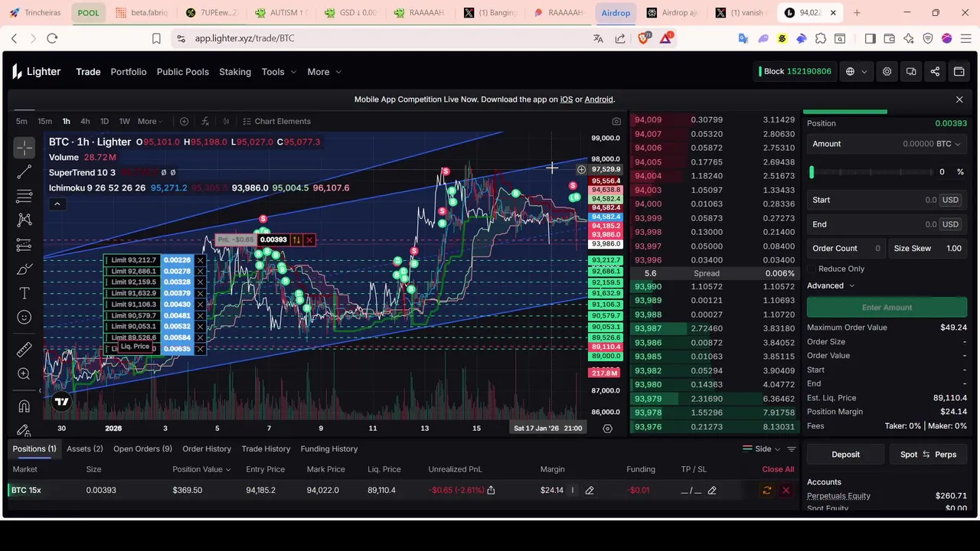980x551 pixels.
Task: Toggle Start price USD unit
Action: (x=950, y=200)
